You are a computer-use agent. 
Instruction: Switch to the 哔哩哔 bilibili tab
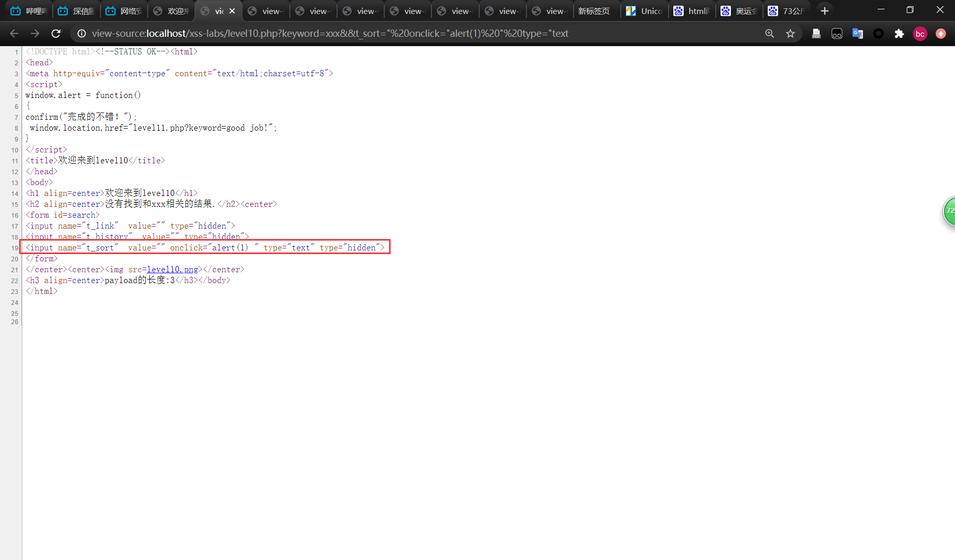29,11
